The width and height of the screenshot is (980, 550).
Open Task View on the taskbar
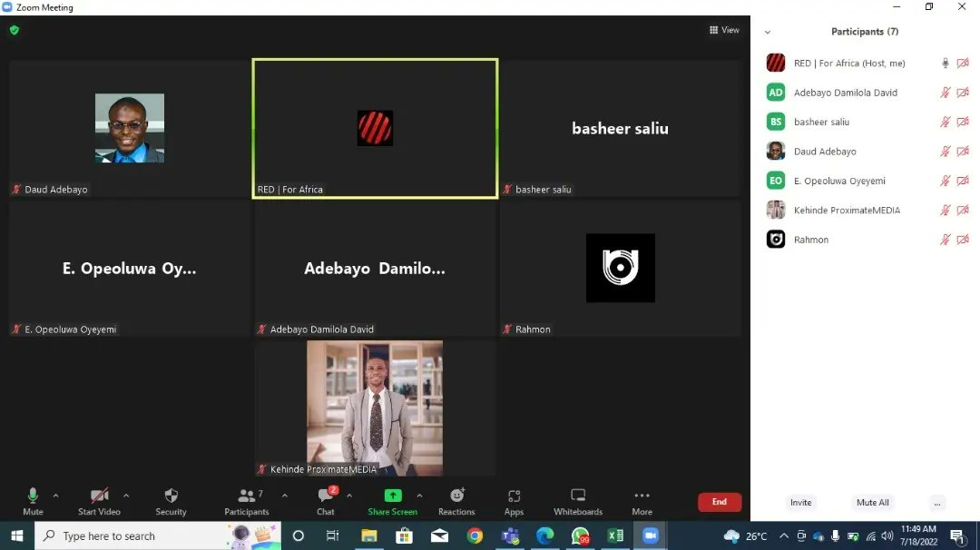coord(332,535)
